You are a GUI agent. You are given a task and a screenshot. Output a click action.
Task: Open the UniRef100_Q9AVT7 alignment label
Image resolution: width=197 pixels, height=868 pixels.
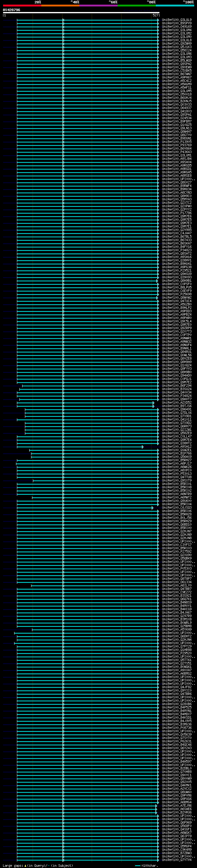point(177,399)
